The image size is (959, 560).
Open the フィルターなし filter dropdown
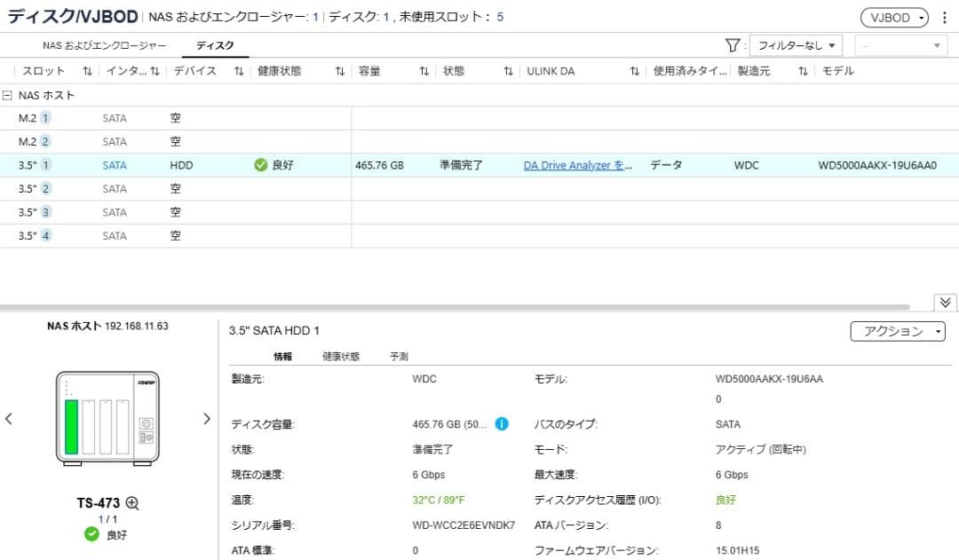[x=796, y=44]
